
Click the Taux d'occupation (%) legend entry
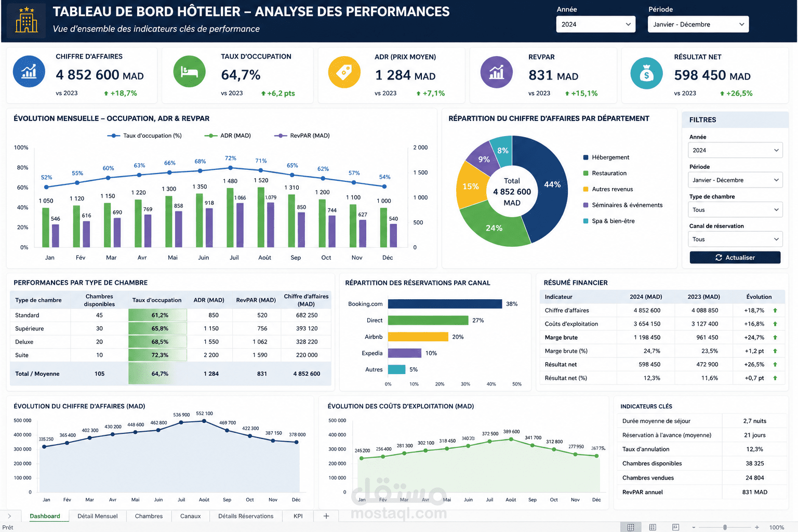(x=144, y=136)
